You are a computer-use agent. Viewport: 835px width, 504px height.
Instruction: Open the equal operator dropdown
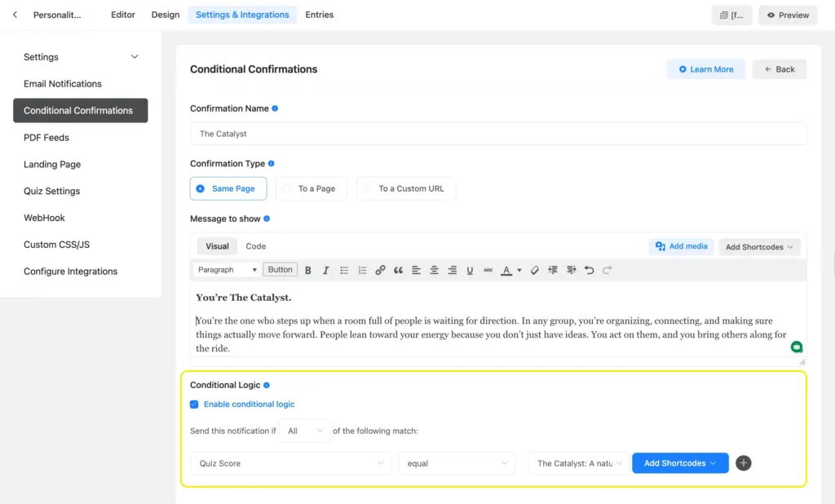pyautogui.click(x=457, y=463)
